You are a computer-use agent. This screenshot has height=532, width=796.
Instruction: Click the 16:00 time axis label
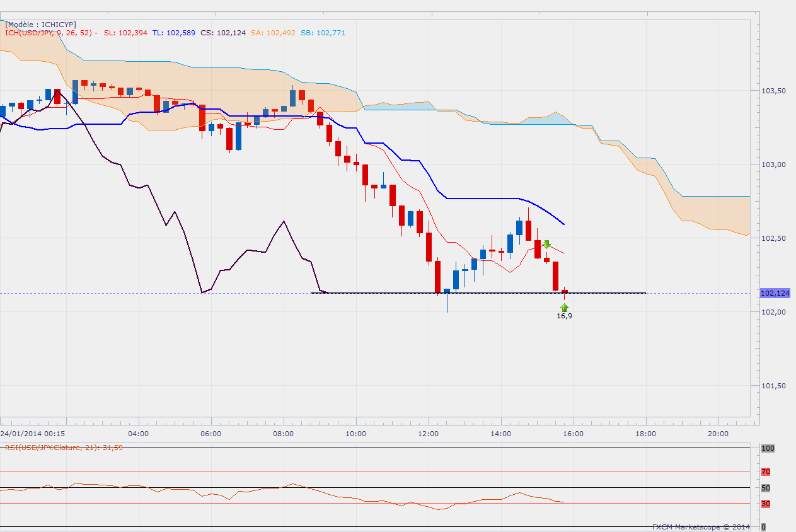point(573,434)
